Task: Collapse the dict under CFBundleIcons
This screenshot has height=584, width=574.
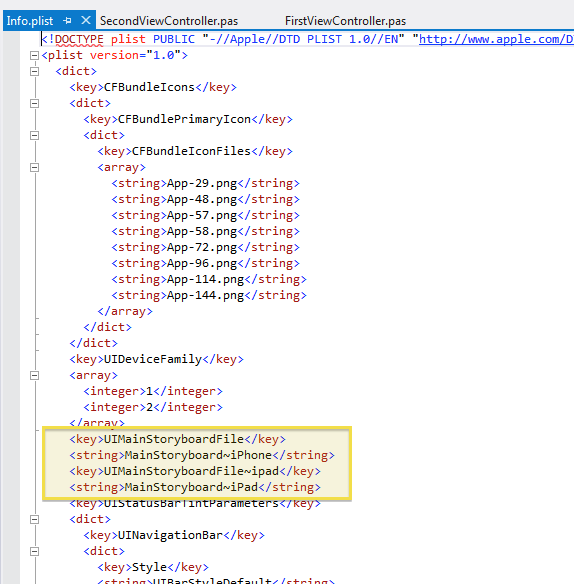Action: (34, 104)
